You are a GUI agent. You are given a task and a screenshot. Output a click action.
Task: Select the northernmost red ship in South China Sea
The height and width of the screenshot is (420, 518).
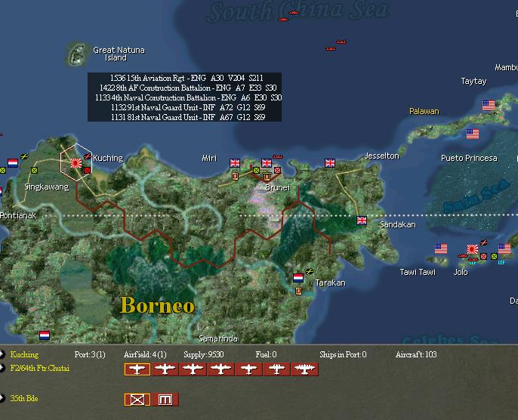[294, 13]
